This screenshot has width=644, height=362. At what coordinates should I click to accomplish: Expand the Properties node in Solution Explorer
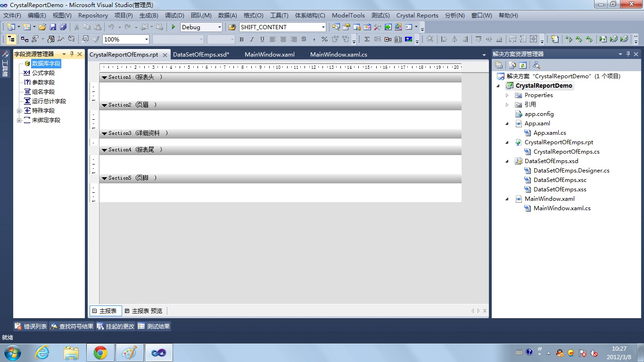507,95
